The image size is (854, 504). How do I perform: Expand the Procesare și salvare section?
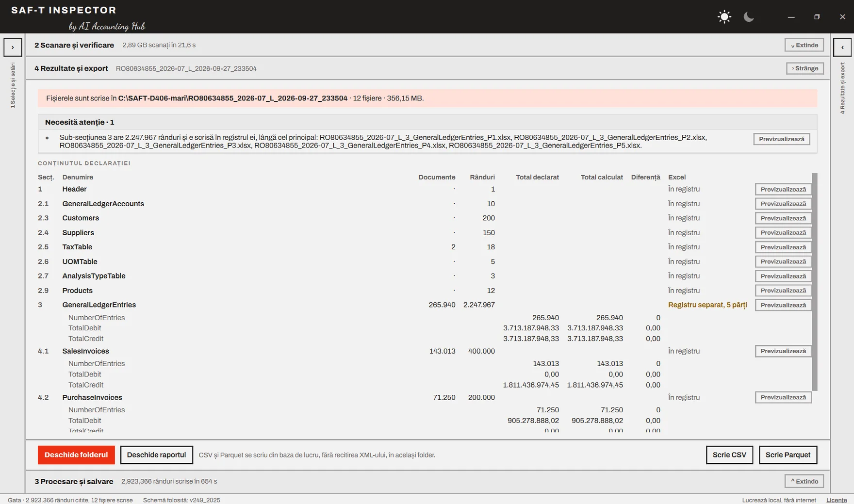[804, 481]
